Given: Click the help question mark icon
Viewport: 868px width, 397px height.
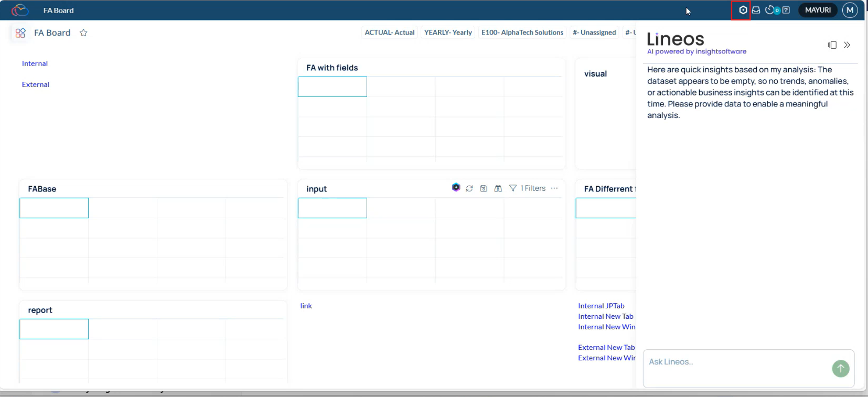Looking at the screenshot, I should pyautogui.click(x=786, y=10).
